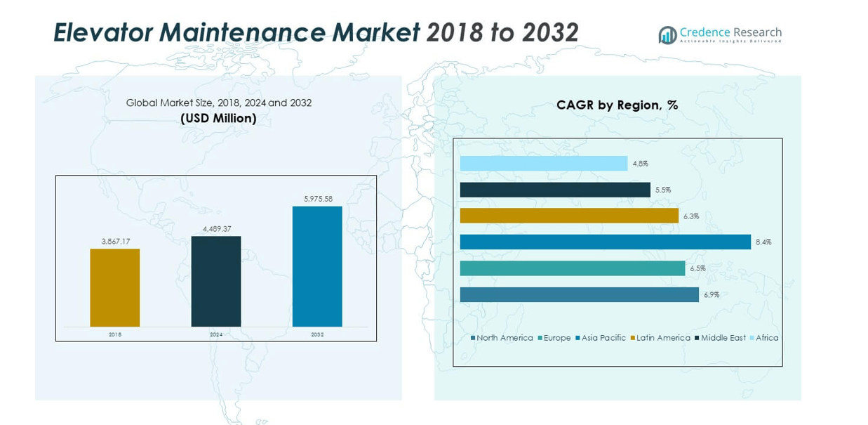The width and height of the screenshot is (868, 425).
Task: Select the dark 2024 market size bar
Action: pos(216,281)
